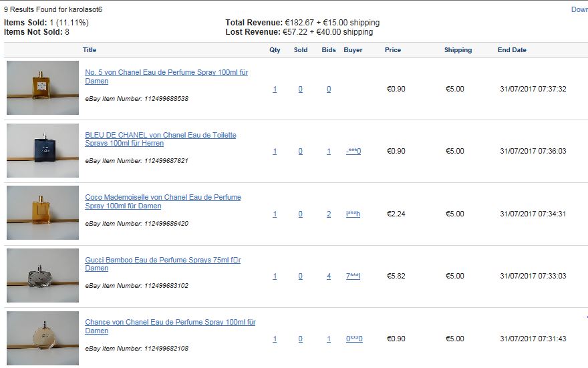This screenshot has width=588, height=368.
Task: Click end date 31/07/2017 07:31:43
Action: (x=533, y=339)
